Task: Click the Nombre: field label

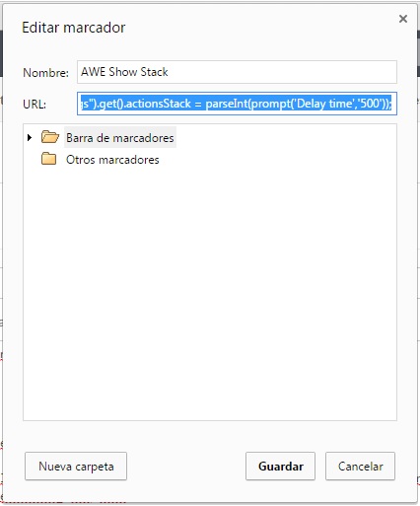Action: coord(45,73)
